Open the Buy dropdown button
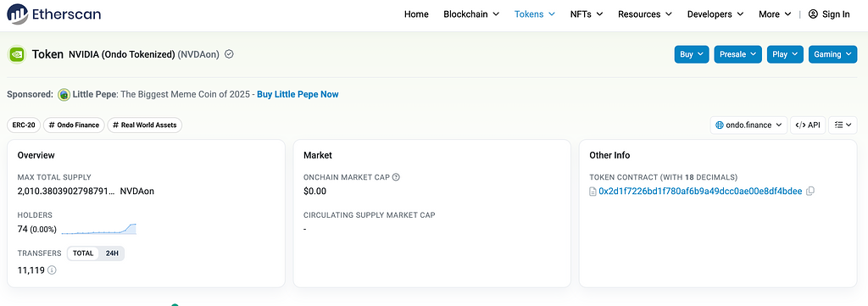Viewport: 868px width, 306px height. point(692,54)
